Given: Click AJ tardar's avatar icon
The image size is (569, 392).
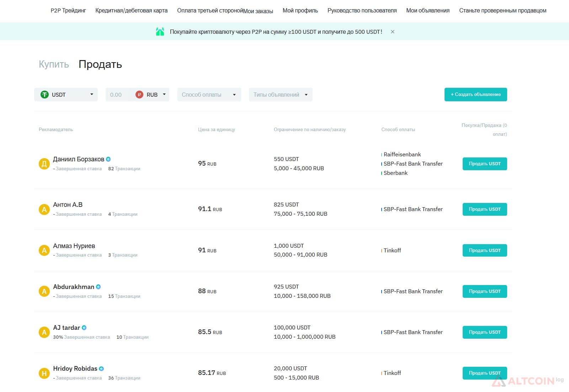Looking at the screenshot, I should pyautogui.click(x=44, y=332).
